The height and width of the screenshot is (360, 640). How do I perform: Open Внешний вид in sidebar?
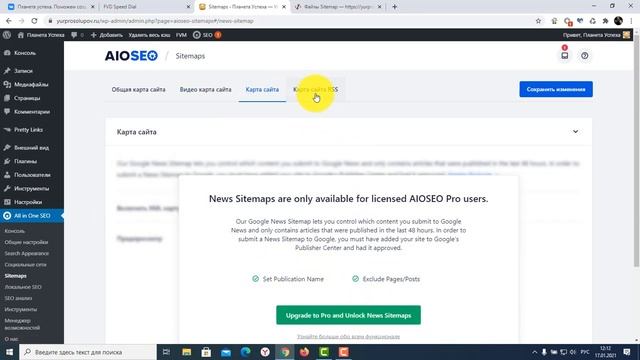coord(31,148)
